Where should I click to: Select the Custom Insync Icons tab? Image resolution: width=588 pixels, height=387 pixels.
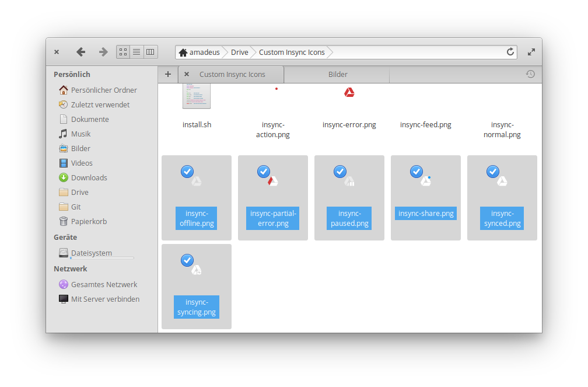[x=232, y=74]
